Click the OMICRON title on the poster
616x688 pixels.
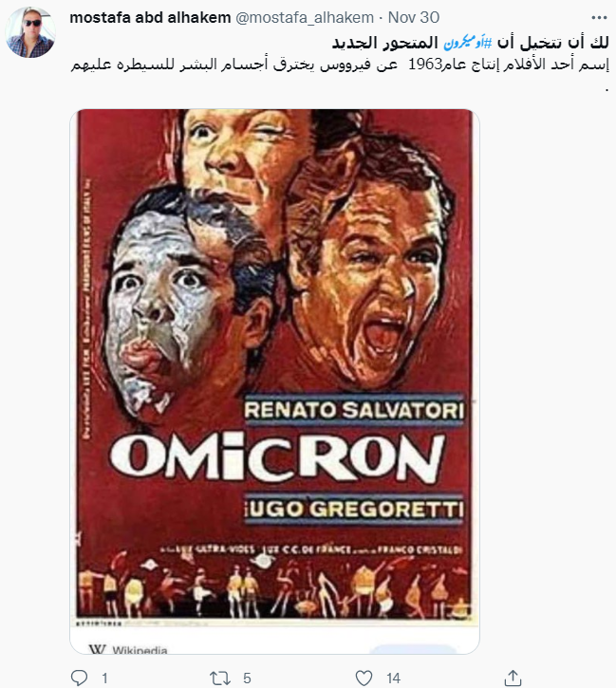[x=277, y=458]
